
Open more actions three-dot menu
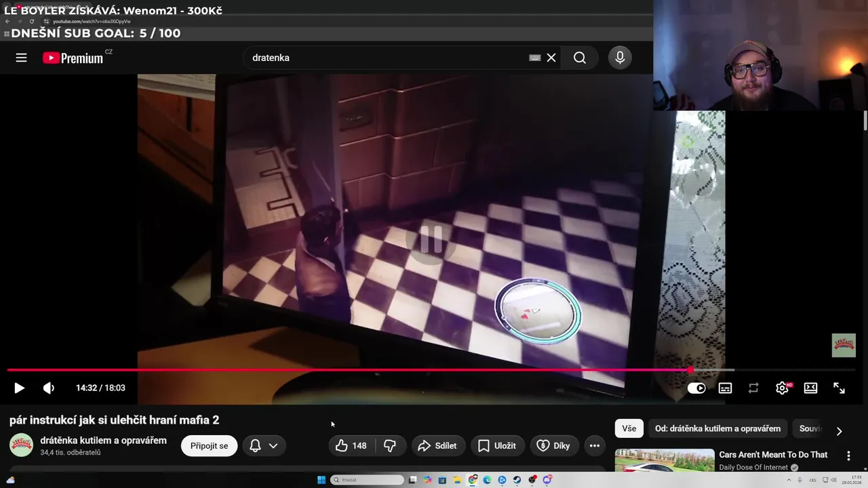coord(595,445)
